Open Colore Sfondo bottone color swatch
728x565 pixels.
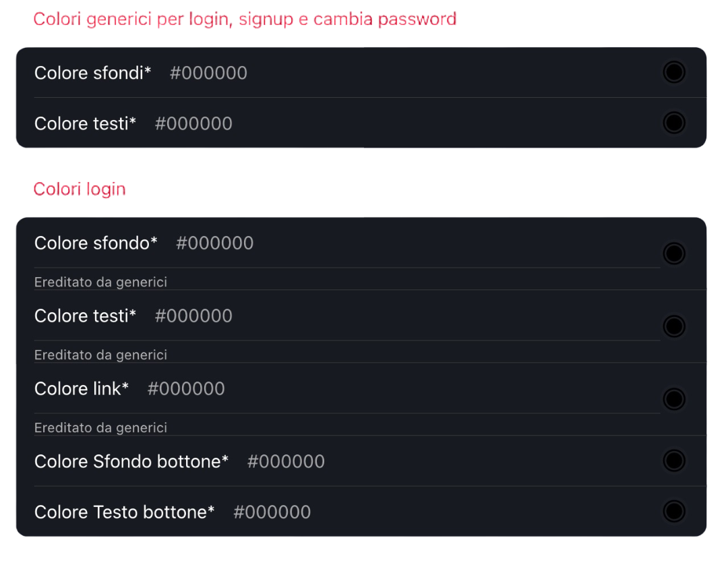pos(673,460)
